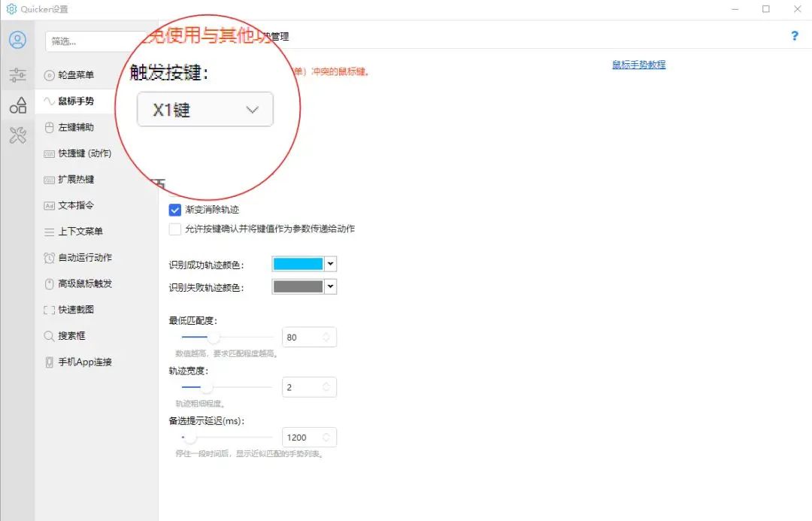The width and height of the screenshot is (812, 521).
Task: Click the magnifier icon beside 搜索框
Action: pos(49,336)
